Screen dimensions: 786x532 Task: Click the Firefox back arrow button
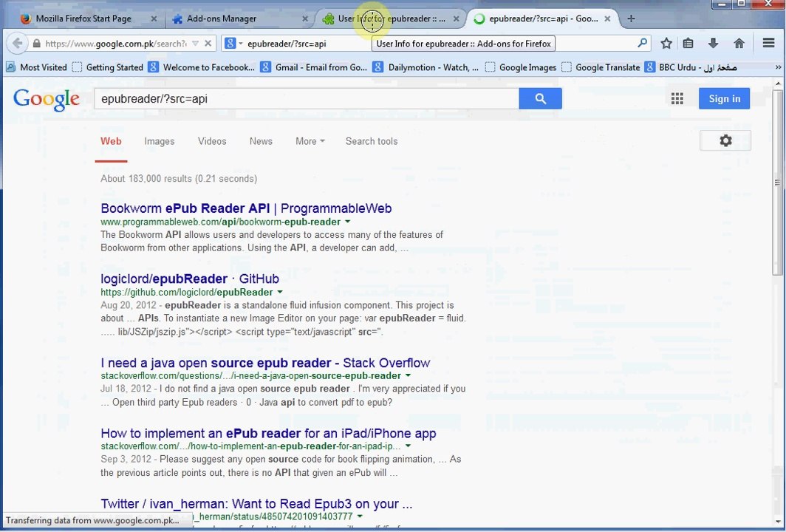17,43
